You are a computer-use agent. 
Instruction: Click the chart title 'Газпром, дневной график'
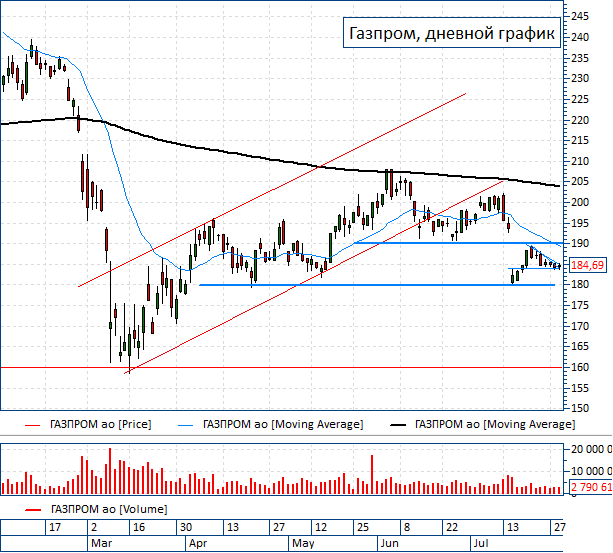(452, 33)
